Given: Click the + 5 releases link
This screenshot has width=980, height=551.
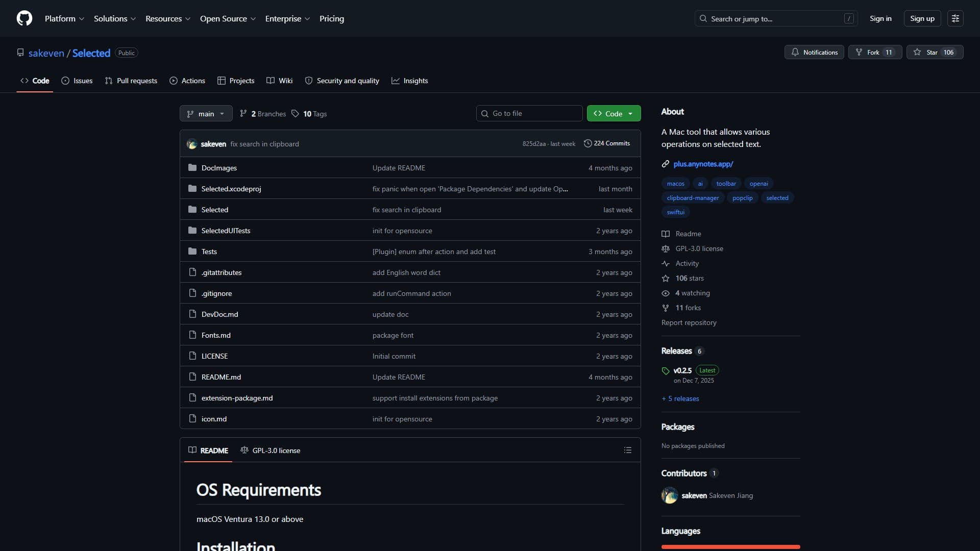Looking at the screenshot, I should [680, 398].
